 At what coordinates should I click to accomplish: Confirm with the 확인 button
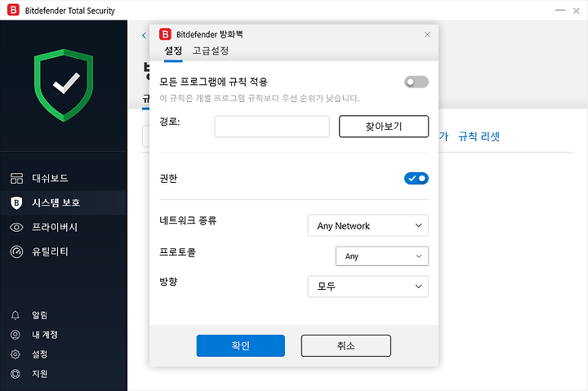click(x=240, y=345)
